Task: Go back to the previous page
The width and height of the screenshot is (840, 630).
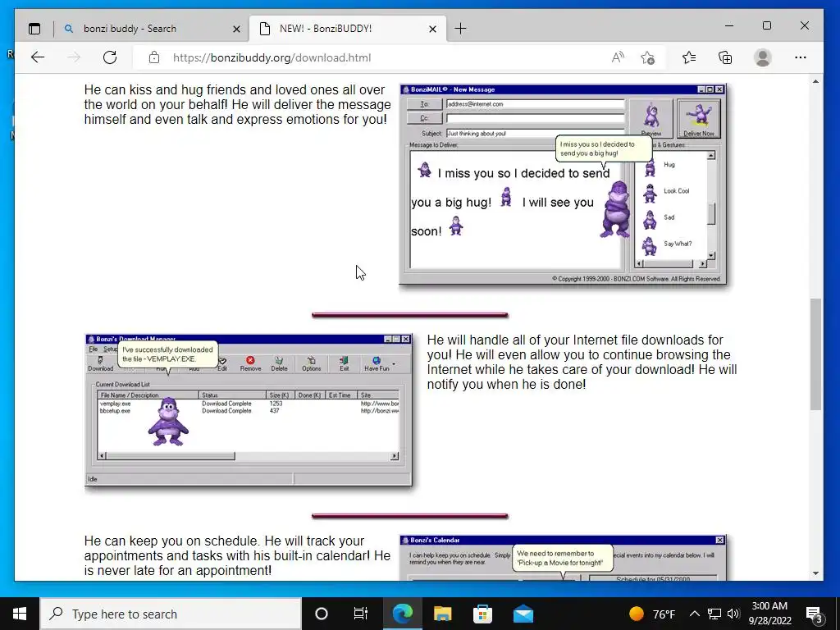Action: pos(38,57)
